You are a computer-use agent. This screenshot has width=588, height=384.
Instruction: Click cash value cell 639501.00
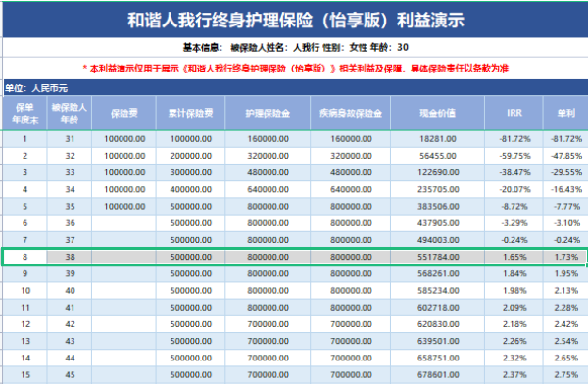[x=438, y=342]
